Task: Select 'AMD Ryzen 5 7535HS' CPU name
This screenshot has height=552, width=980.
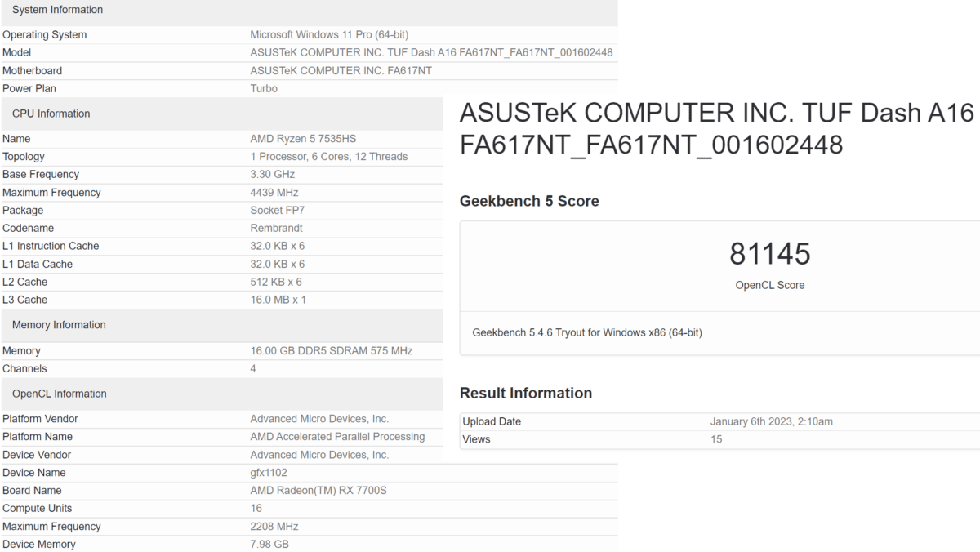Action: pyautogui.click(x=303, y=139)
